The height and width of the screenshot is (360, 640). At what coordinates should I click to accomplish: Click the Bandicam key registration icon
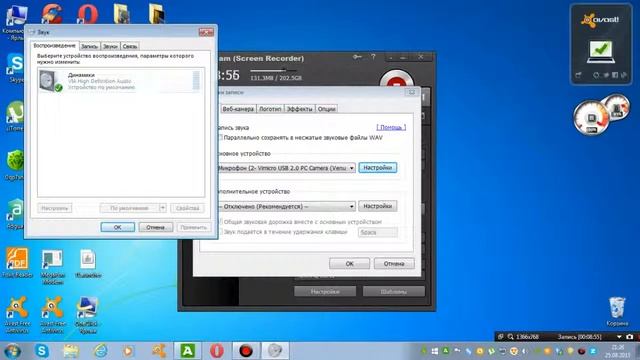(x=357, y=57)
